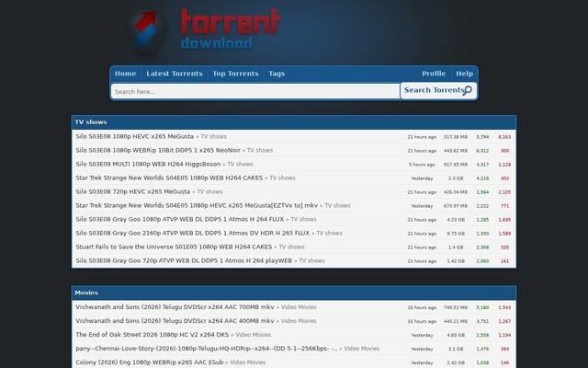The width and height of the screenshot is (588, 368).
Task: Open the Profile page
Action: 434,74
